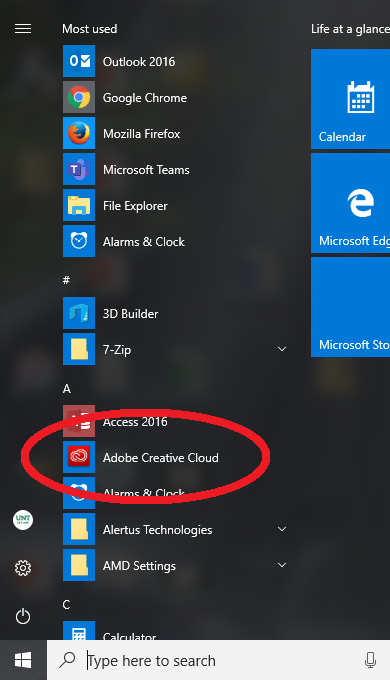Expand the Alertus Technologies chevron
This screenshot has width=390, height=680.
click(x=282, y=529)
